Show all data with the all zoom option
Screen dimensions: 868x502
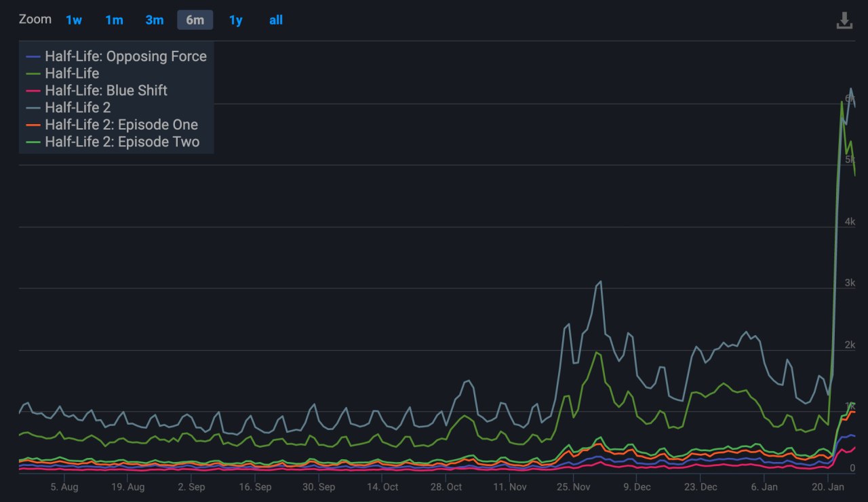click(276, 20)
